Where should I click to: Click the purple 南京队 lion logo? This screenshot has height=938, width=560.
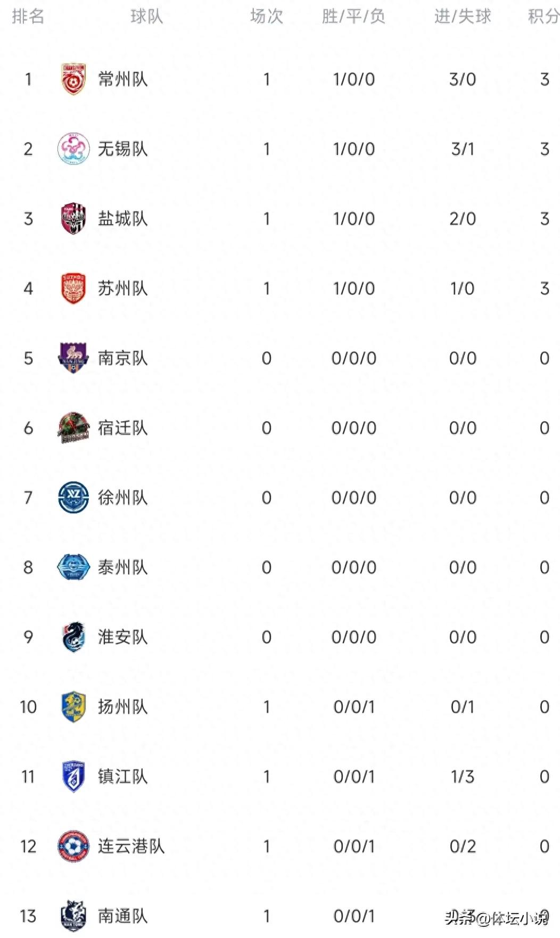73,358
